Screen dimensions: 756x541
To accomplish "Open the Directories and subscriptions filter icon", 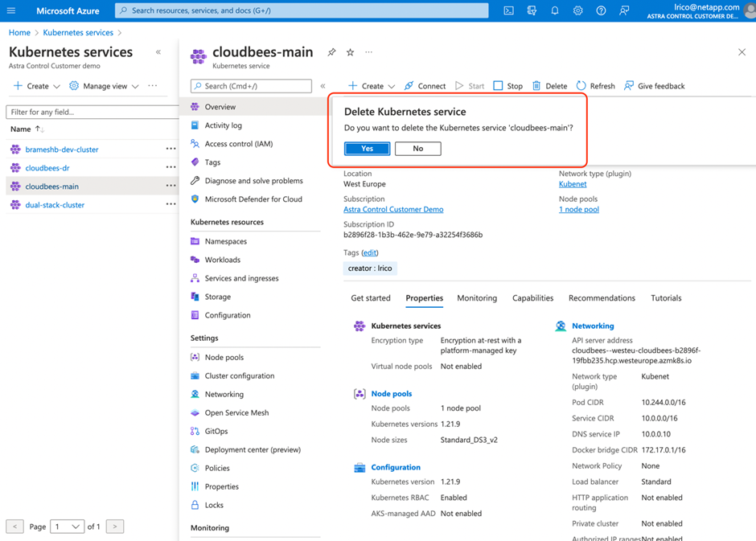I will 532,10.
